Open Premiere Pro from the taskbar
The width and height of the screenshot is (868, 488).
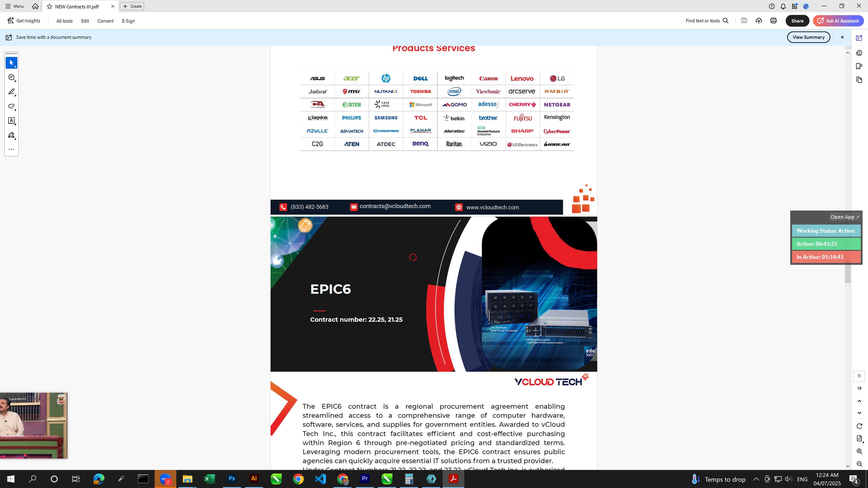point(365,479)
